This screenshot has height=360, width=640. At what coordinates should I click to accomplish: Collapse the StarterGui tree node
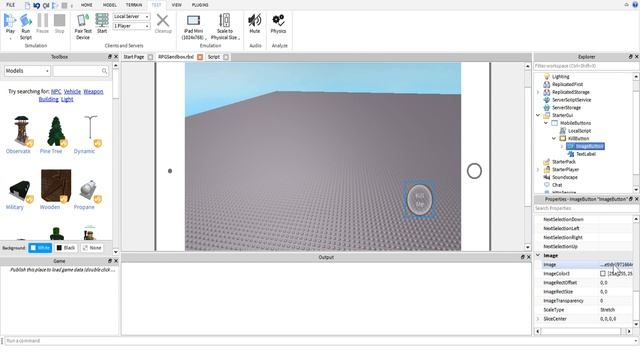(538, 115)
